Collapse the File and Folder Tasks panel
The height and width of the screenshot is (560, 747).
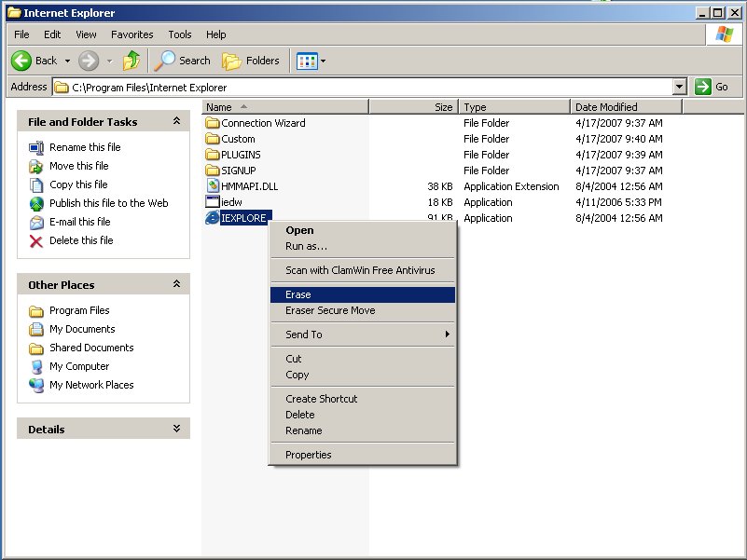177,121
